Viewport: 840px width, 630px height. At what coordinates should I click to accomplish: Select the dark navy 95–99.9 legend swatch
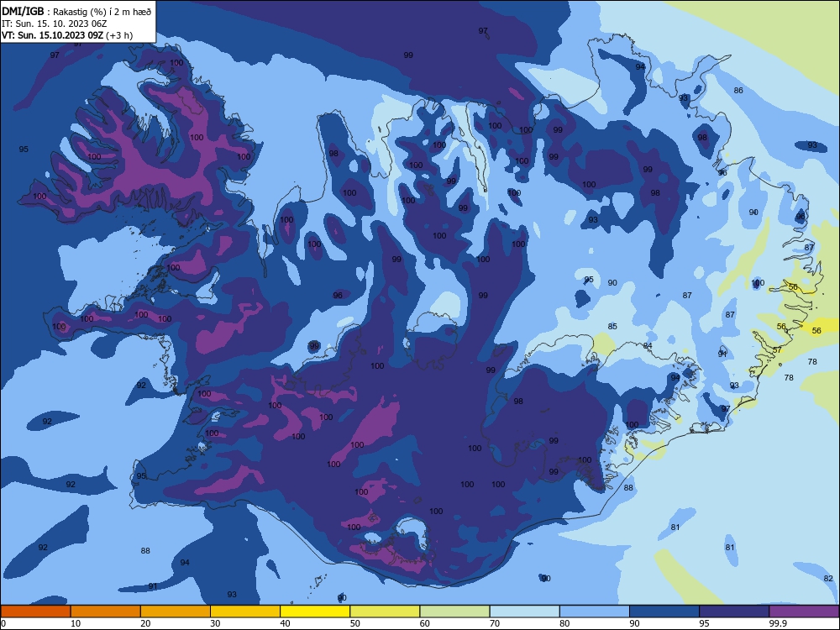coord(734,612)
